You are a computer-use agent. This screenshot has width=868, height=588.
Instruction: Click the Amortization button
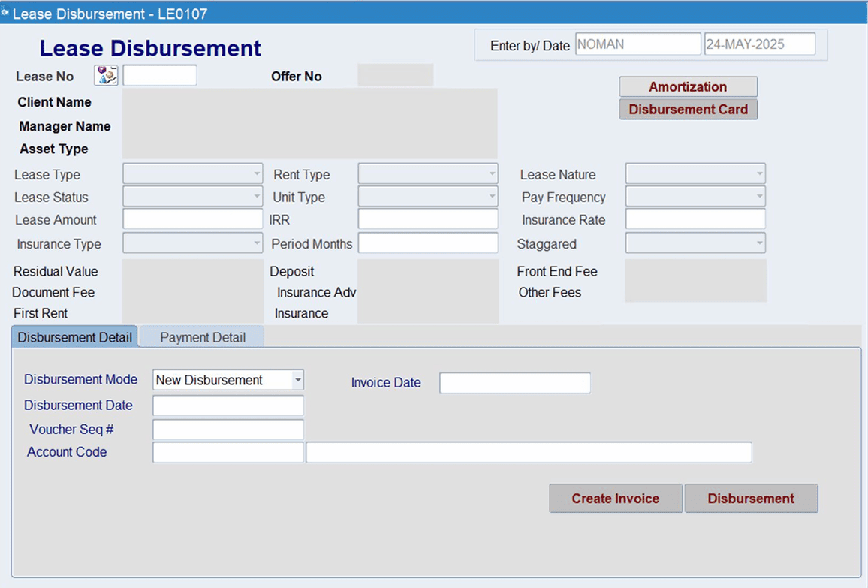[688, 86]
